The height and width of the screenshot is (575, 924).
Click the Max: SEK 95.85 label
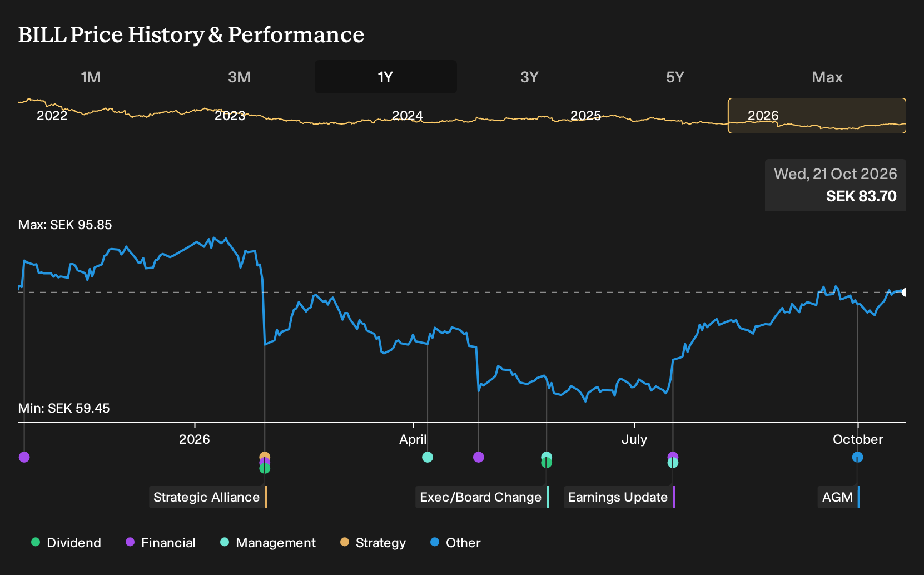click(x=65, y=225)
